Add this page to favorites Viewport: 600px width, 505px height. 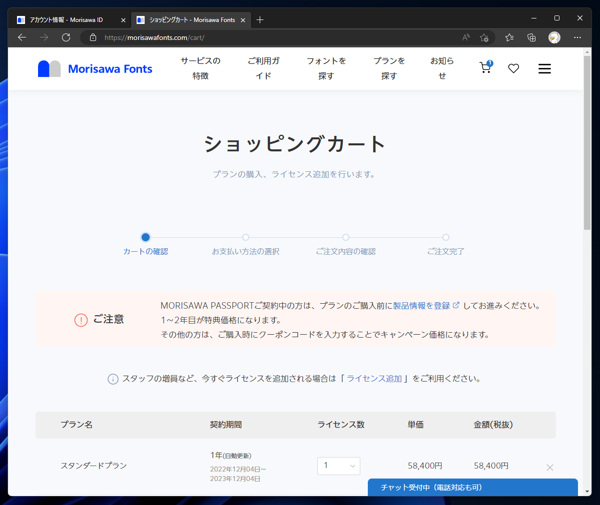(484, 37)
